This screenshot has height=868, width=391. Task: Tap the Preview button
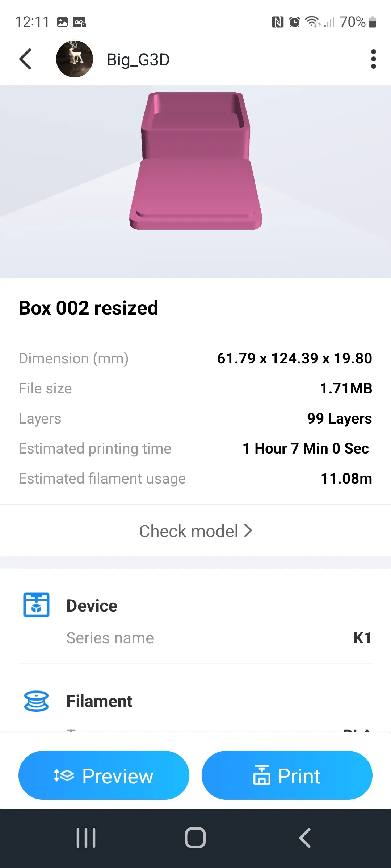(x=104, y=775)
